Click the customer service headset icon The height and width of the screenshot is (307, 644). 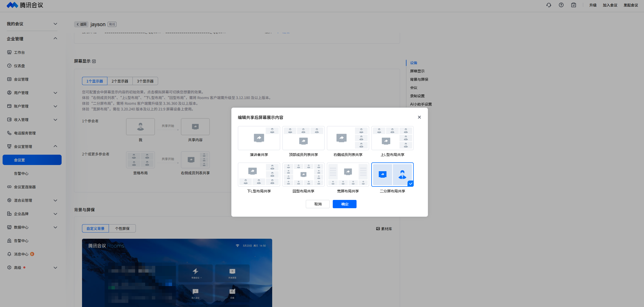tap(549, 5)
